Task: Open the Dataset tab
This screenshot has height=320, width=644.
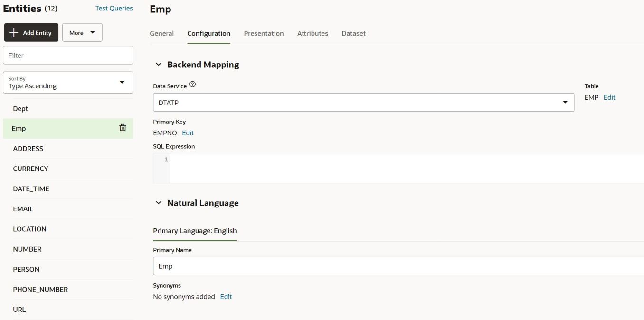Action: pyautogui.click(x=353, y=33)
